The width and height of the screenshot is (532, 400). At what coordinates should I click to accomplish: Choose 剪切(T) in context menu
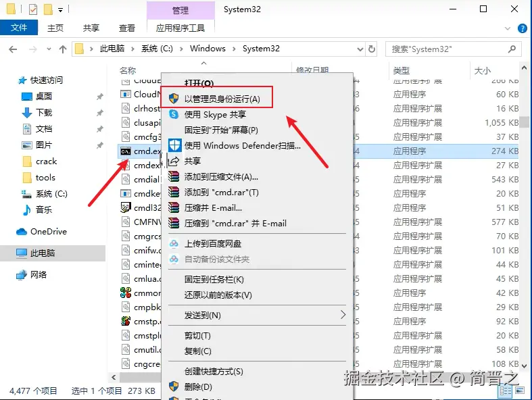pyautogui.click(x=197, y=336)
